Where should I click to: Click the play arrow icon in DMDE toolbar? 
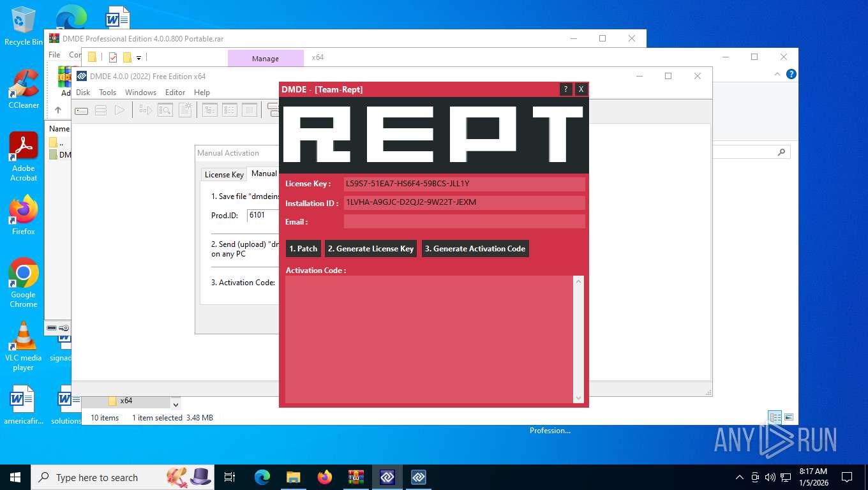(119, 110)
